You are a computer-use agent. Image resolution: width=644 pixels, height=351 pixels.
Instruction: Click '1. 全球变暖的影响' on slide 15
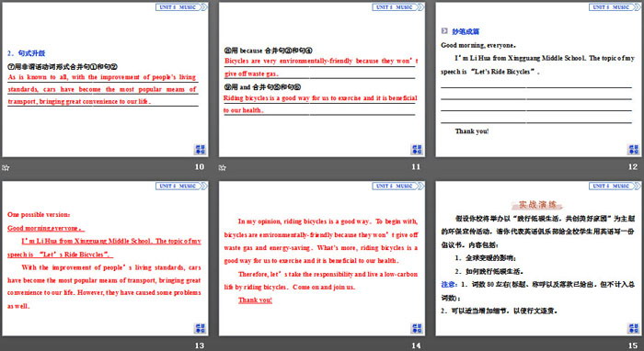click(x=486, y=258)
